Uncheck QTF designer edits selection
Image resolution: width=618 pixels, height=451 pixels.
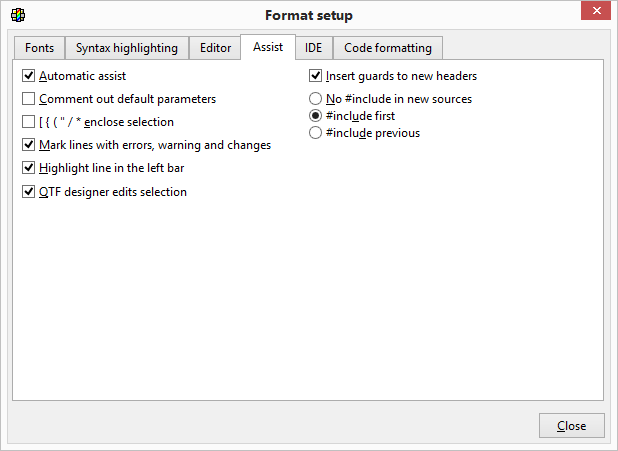click(29, 192)
